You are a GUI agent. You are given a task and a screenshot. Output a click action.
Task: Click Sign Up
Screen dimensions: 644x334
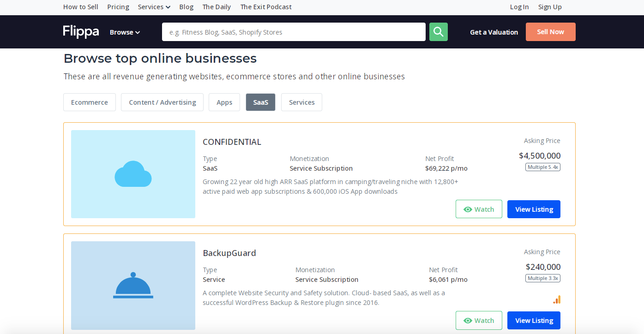(550, 7)
